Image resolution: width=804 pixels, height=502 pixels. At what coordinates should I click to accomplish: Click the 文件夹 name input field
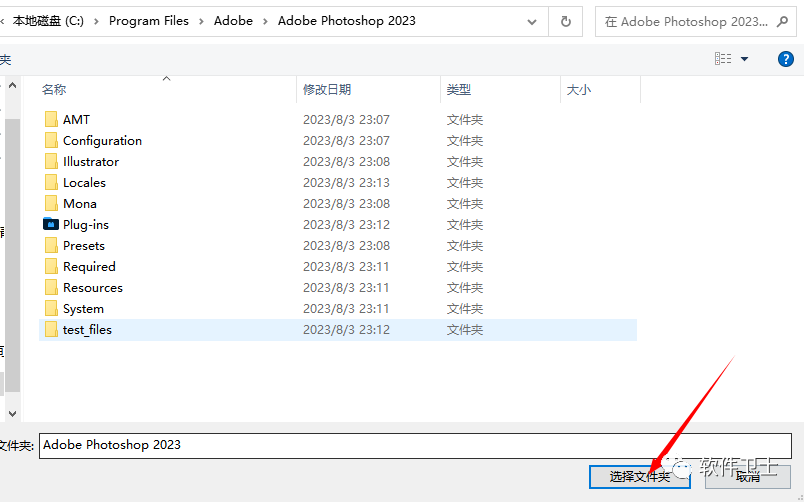point(415,445)
